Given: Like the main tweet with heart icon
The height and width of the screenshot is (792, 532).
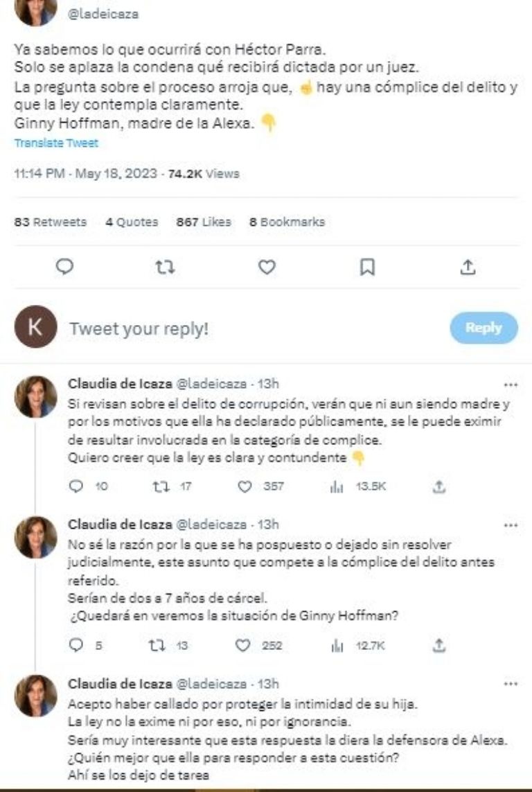Looking at the screenshot, I should coord(267,267).
